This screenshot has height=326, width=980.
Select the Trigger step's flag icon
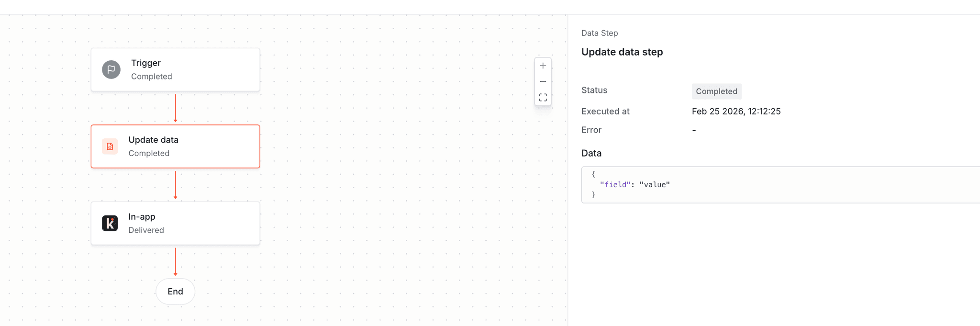coord(110,69)
